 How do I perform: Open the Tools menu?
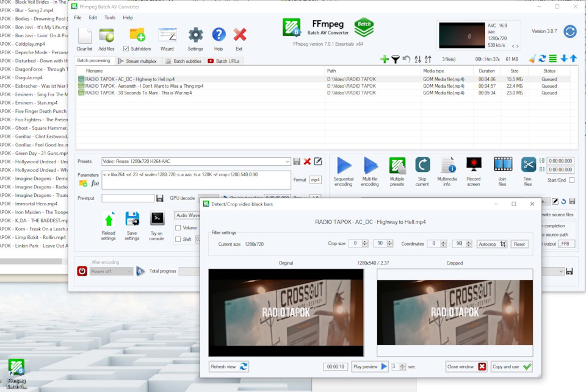coord(110,18)
